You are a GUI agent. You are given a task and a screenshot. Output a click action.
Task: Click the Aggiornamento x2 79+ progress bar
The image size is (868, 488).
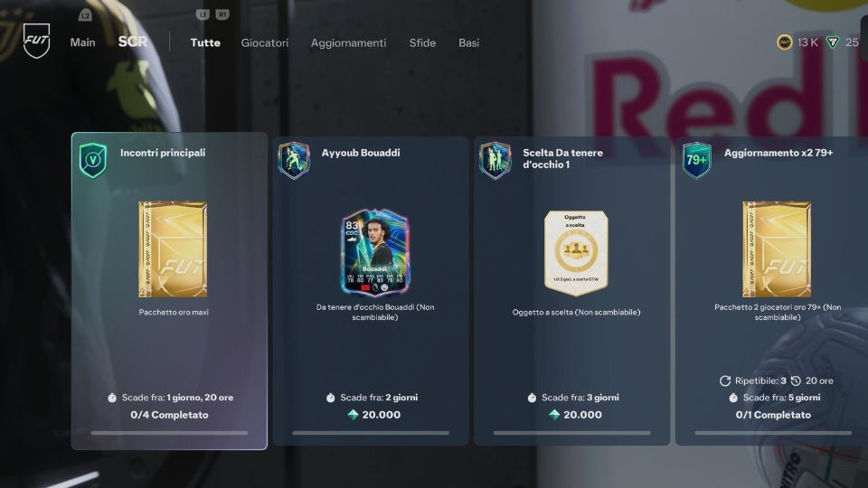tap(773, 433)
